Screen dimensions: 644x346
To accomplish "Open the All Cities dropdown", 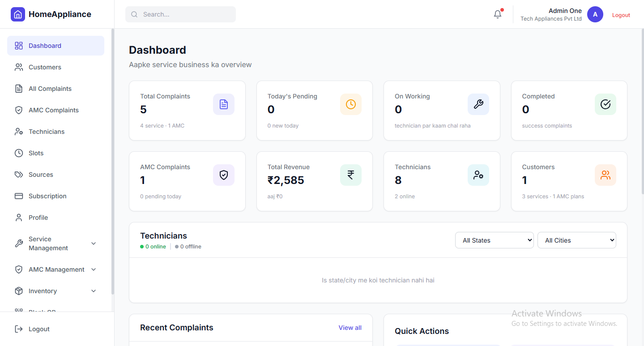I will (x=577, y=240).
